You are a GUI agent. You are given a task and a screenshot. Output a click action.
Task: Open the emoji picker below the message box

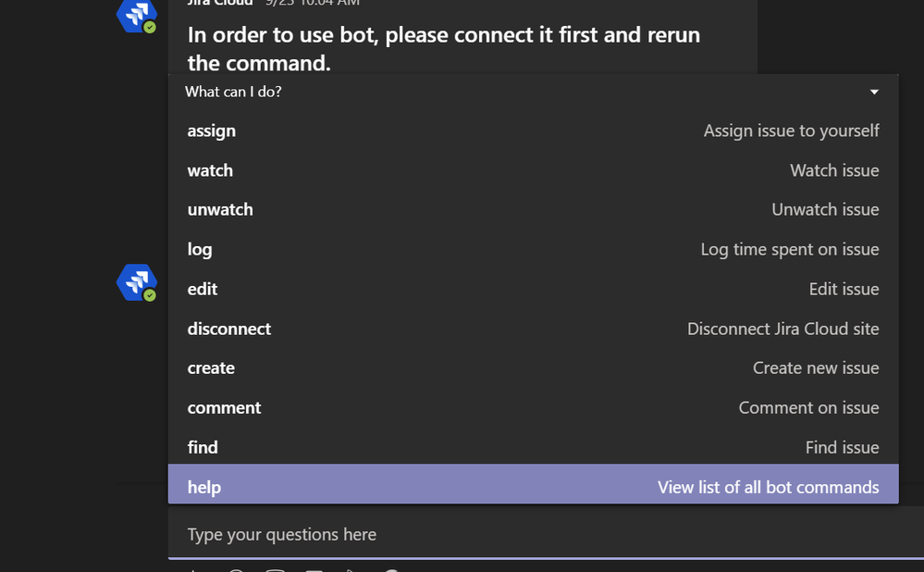click(x=275, y=568)
